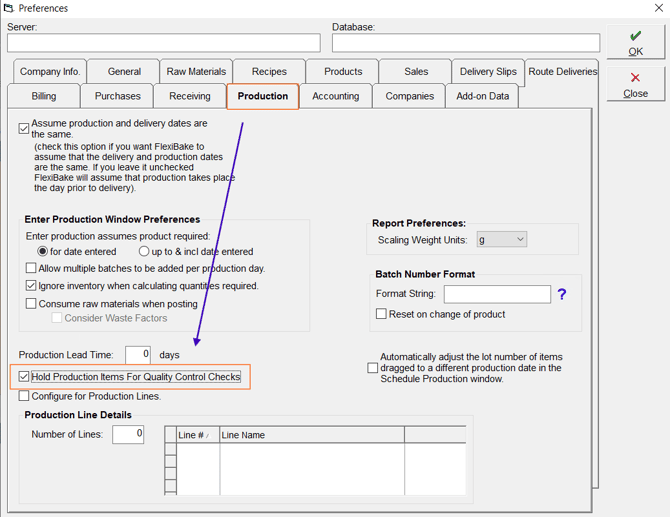Switch to the Accounting tab
670x517 pixels.
point(335,96)
